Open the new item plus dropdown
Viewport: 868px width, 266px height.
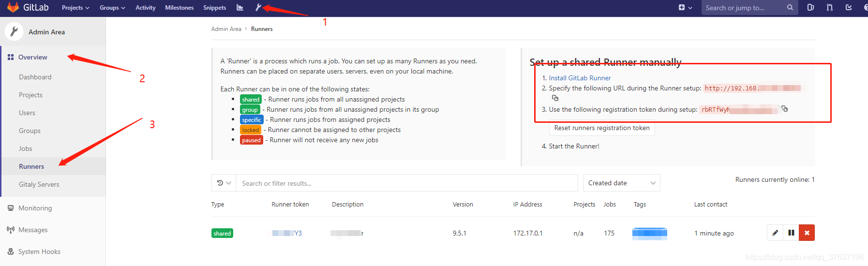click(x=685, y=7)
